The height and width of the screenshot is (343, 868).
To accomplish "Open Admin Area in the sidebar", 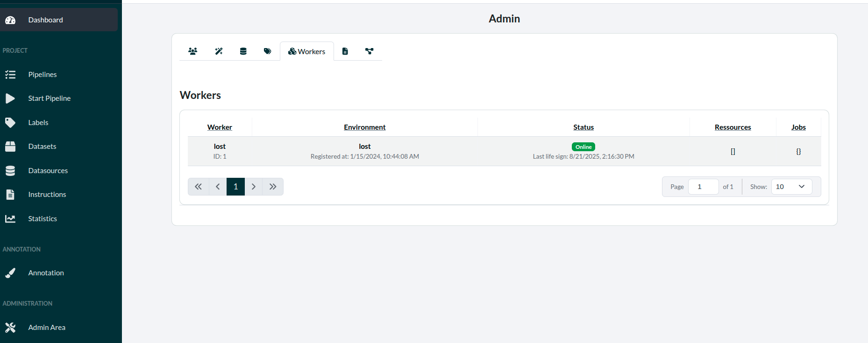I will pos(47,328).
